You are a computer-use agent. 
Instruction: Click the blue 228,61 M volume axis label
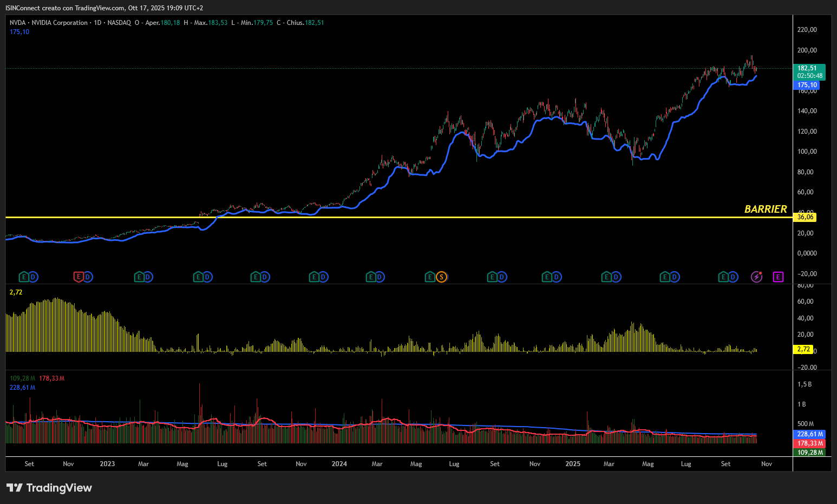(810, 434)
